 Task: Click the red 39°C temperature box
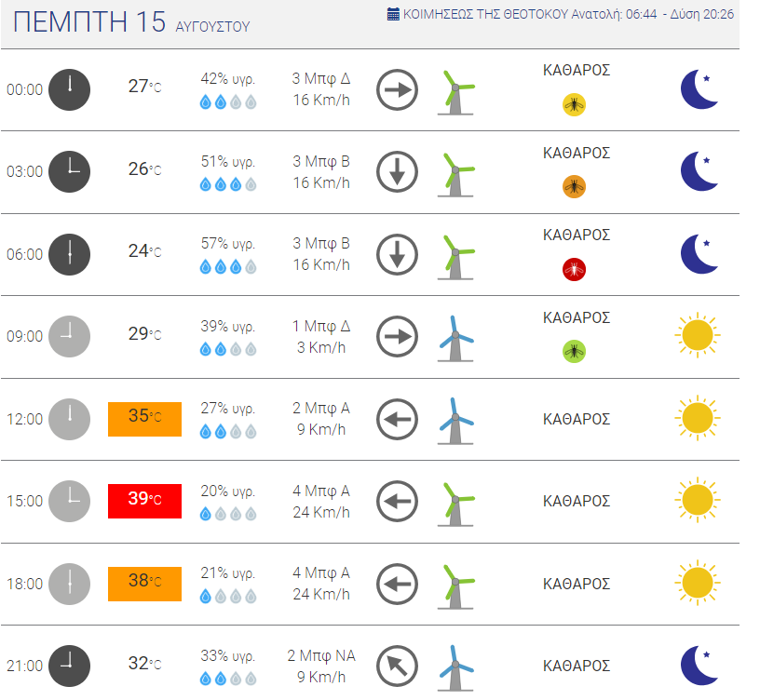[144, 501]
